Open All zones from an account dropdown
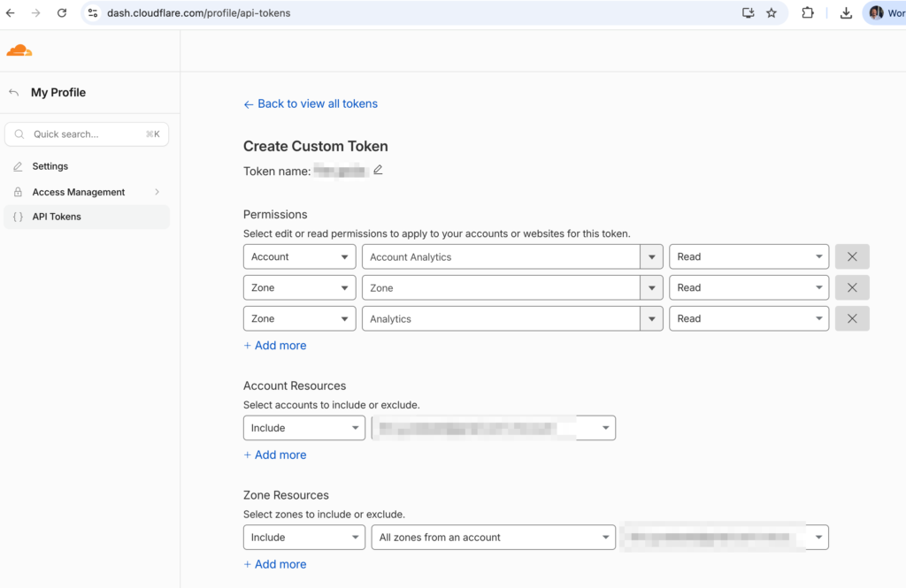 click(494, 538)
